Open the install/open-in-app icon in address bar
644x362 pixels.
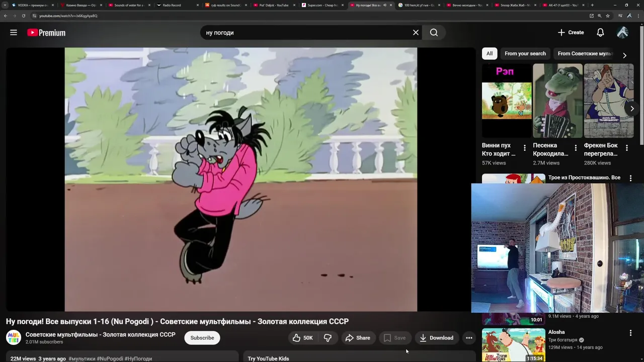pyautogui.click(x=592, y=16)
